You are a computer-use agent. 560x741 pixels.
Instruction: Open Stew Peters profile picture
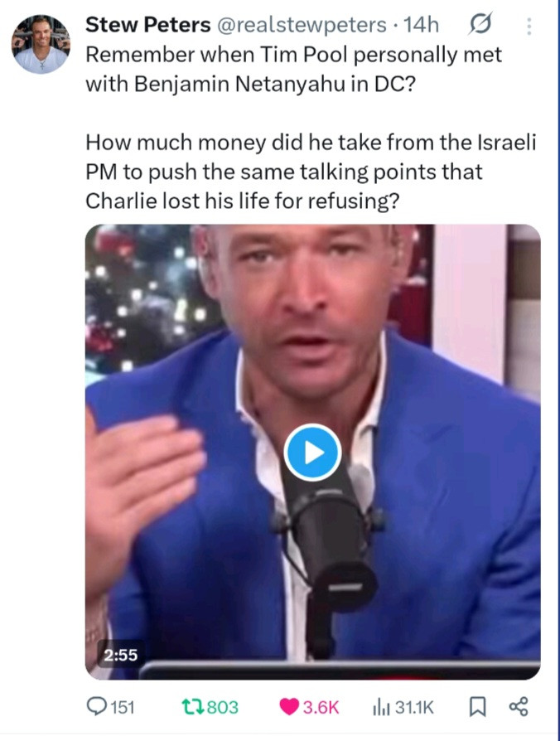[x=41, y=44]
